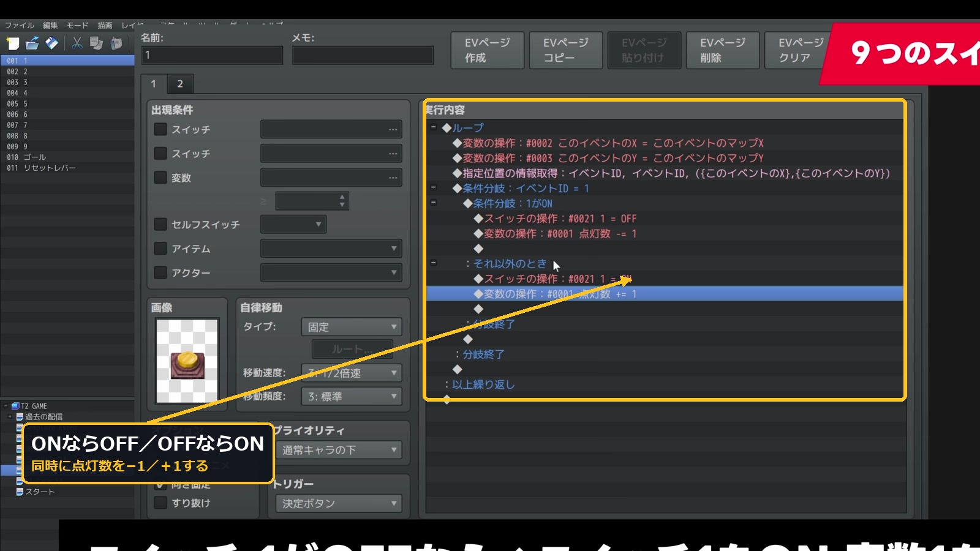980x551 pixels.
Task: Open the ファイル menu
Action: point(20,25)
